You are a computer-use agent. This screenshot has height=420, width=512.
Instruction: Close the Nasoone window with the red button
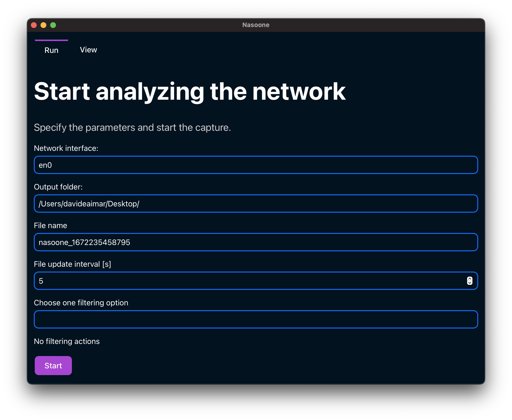click(34, 25)
